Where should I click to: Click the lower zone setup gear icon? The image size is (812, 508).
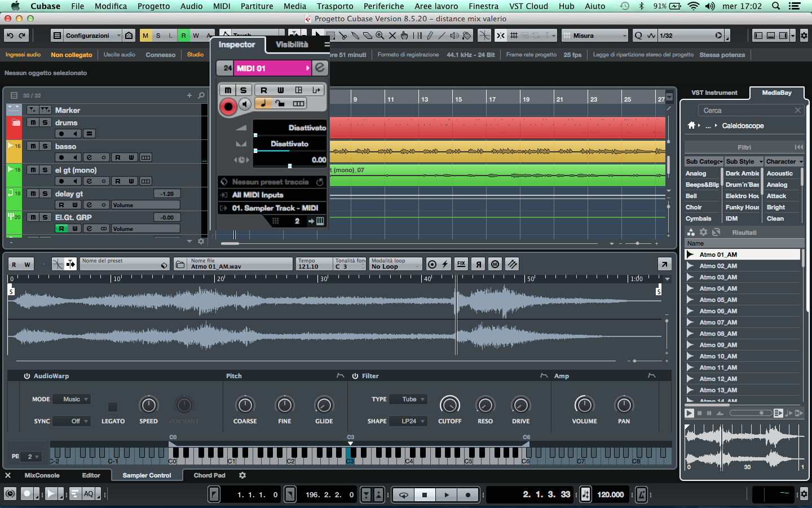click(x=242, y=475)
